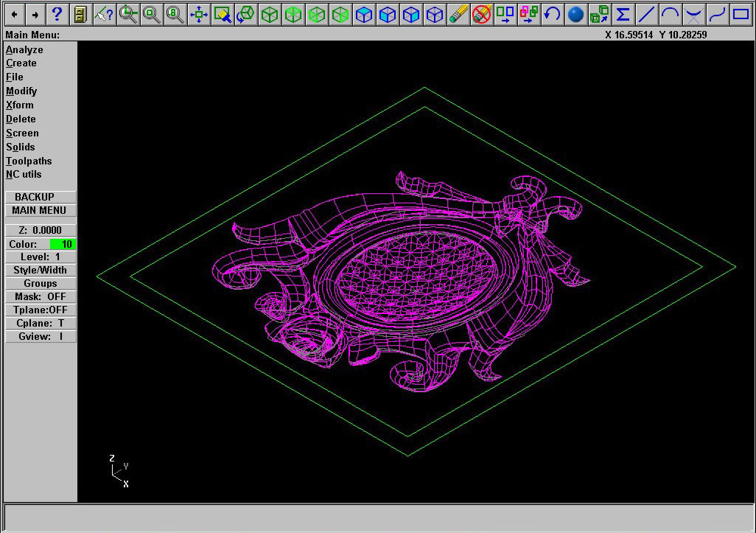Click the green Color 10 swatch
This screenshot has height=533, width=756.
63,244
